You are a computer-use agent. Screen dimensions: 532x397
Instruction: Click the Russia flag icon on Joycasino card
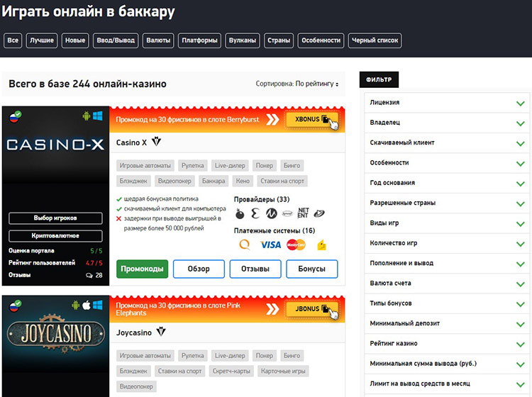tap(15, 306)
